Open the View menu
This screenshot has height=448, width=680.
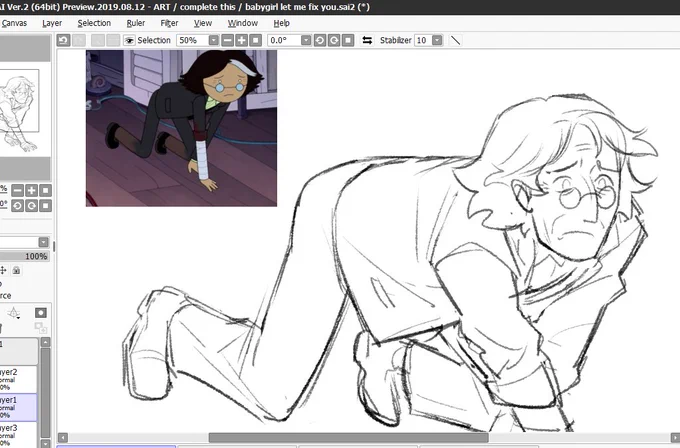point(203,23)
